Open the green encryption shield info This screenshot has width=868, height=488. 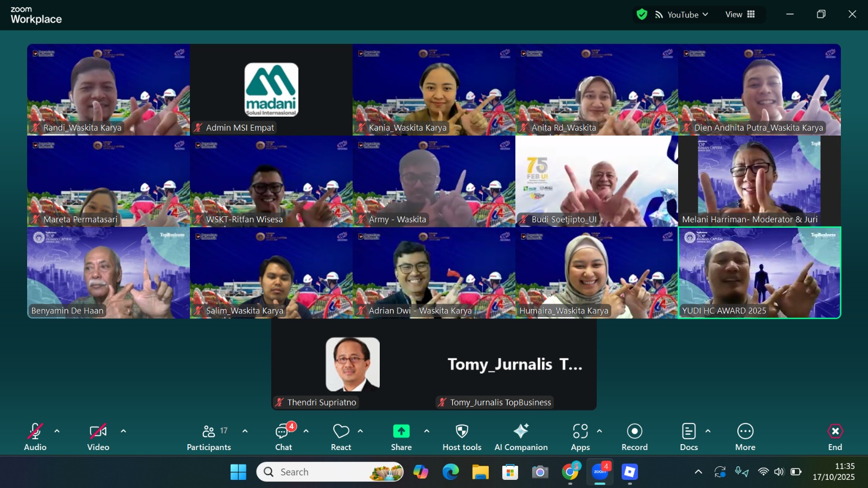point(642,15)
